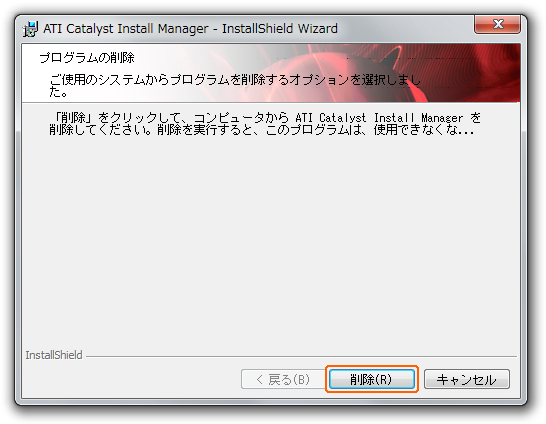This screenshot has height=424, width=546.
Task: Click the InstallShield label text
Action: [x=54, y=355]
